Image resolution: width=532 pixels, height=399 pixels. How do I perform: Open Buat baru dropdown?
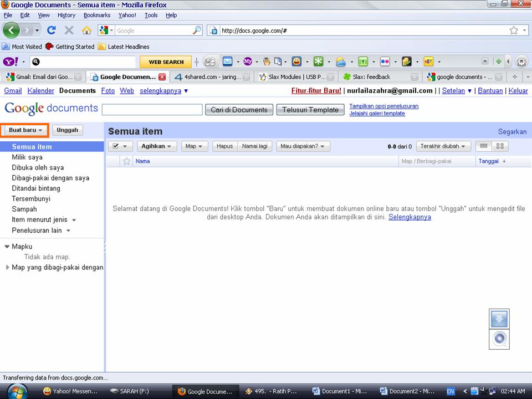click(25, 130)
